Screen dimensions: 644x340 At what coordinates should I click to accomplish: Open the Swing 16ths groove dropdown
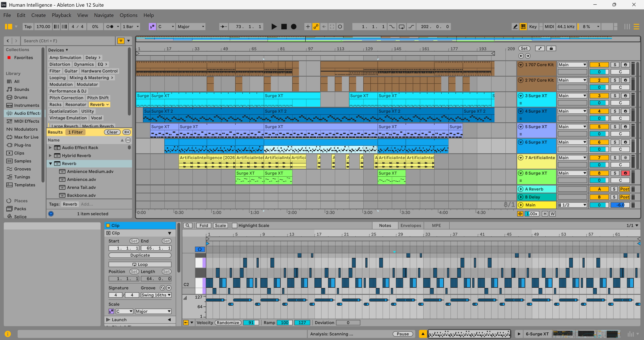pos(156,295)
